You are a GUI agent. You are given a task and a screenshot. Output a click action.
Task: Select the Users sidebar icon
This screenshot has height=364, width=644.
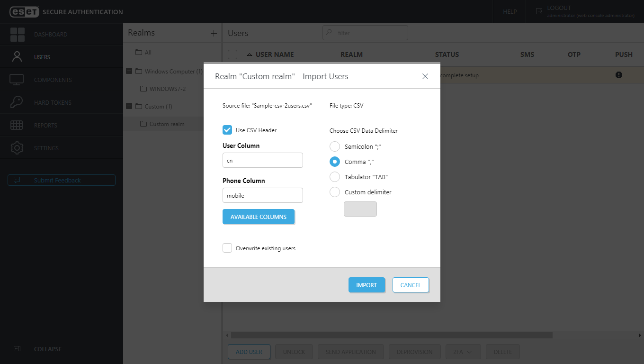pos(17,56)
